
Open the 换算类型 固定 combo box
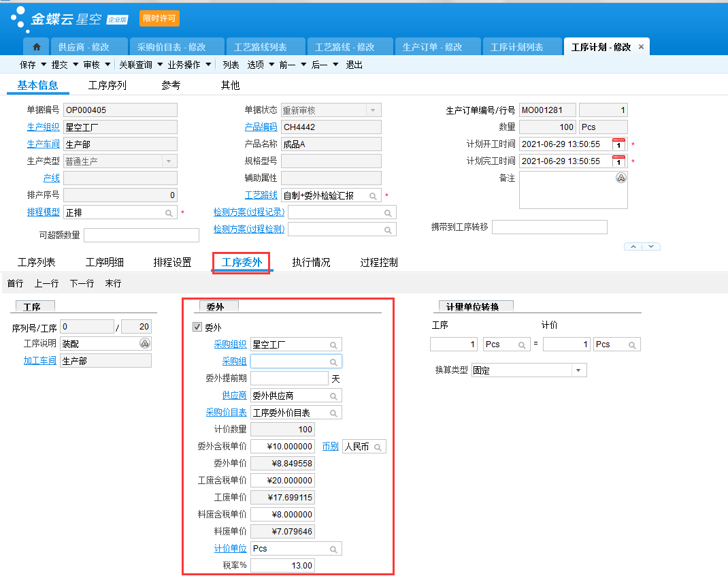(529, 370)
